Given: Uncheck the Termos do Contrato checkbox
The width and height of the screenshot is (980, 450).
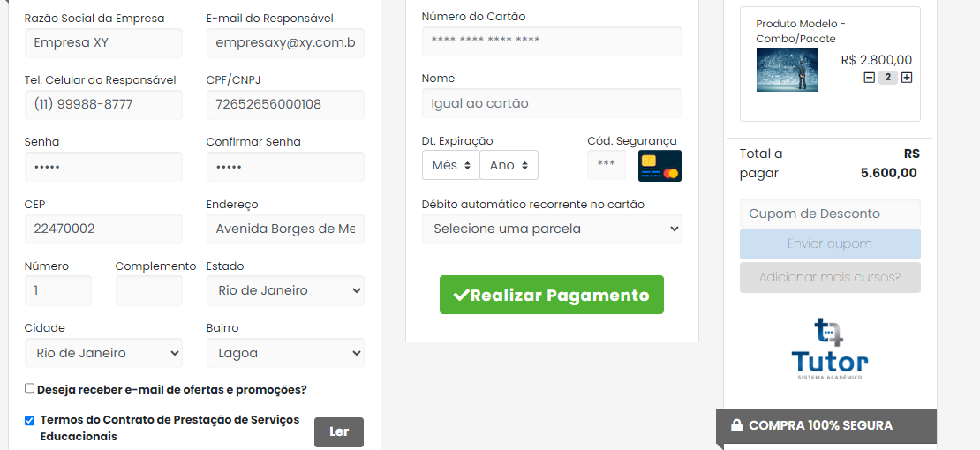Looking at the screenshot, I should 29,421.
